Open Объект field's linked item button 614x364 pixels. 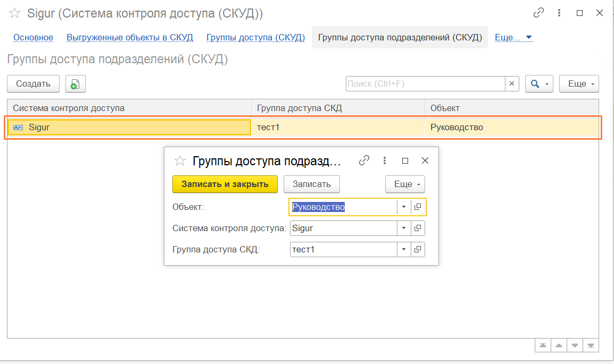pos(418,207)
